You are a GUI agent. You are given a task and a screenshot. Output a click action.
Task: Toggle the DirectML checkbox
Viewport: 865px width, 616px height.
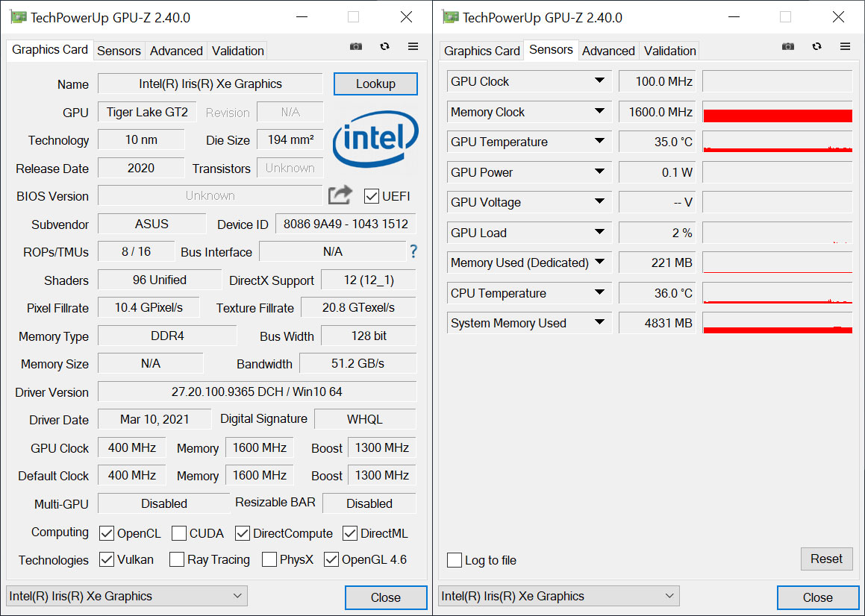point(350,533)
